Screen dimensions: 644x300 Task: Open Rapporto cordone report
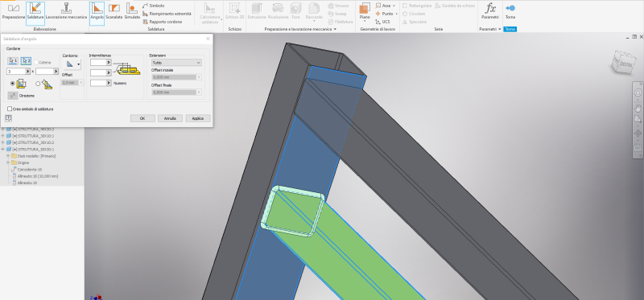pos(163,22)
